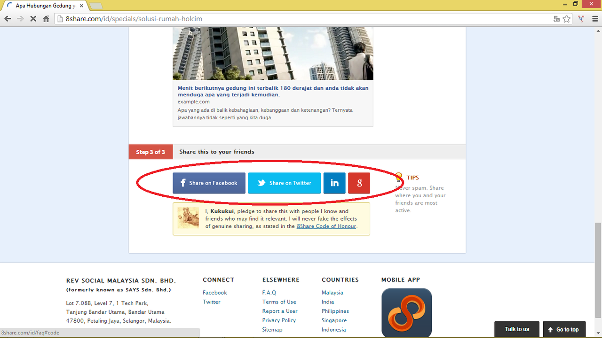The width and height of the screenshot is (602, 364).
Task: Stop page loading with X button
Action: point(33,19)
